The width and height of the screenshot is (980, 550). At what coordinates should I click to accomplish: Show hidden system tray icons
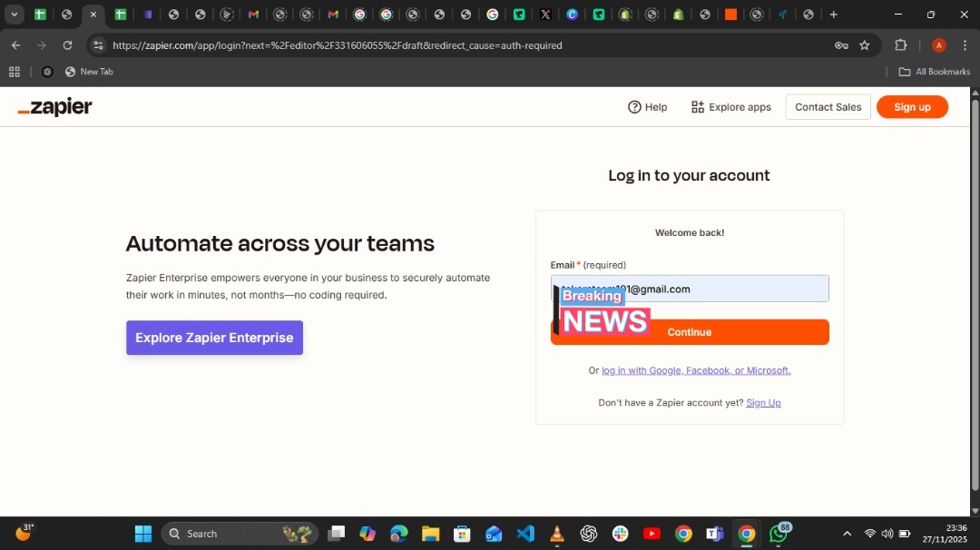[x=847, y=534]
